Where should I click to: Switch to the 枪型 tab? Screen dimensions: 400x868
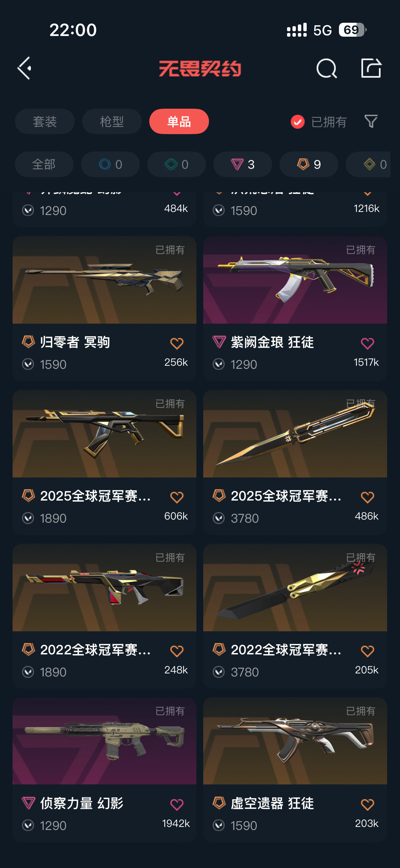tap(112, 121)
